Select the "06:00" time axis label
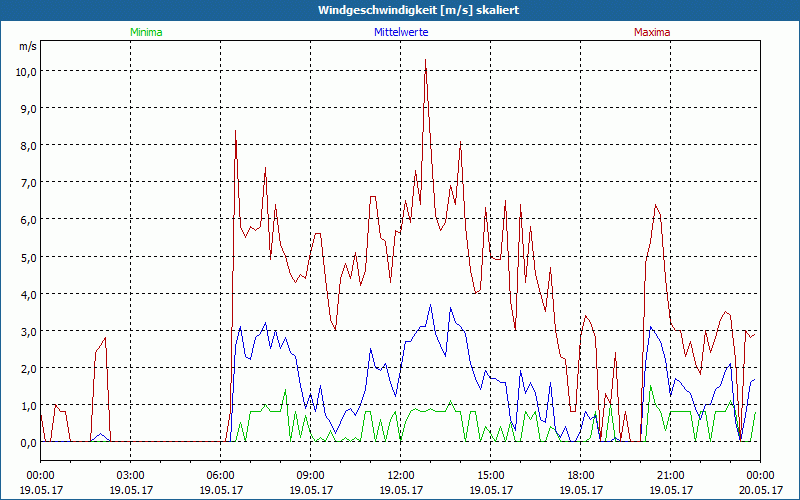Viewport: 800px width, 500px height. point(220,475)
